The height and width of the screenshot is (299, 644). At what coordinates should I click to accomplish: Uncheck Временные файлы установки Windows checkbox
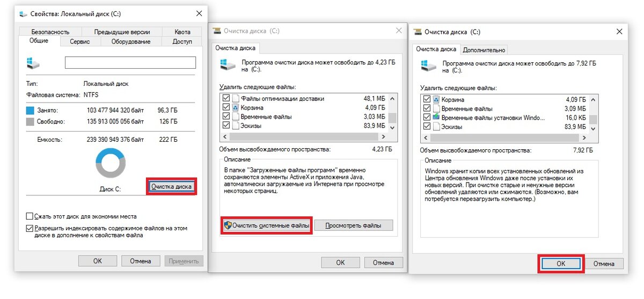[427, 118]
